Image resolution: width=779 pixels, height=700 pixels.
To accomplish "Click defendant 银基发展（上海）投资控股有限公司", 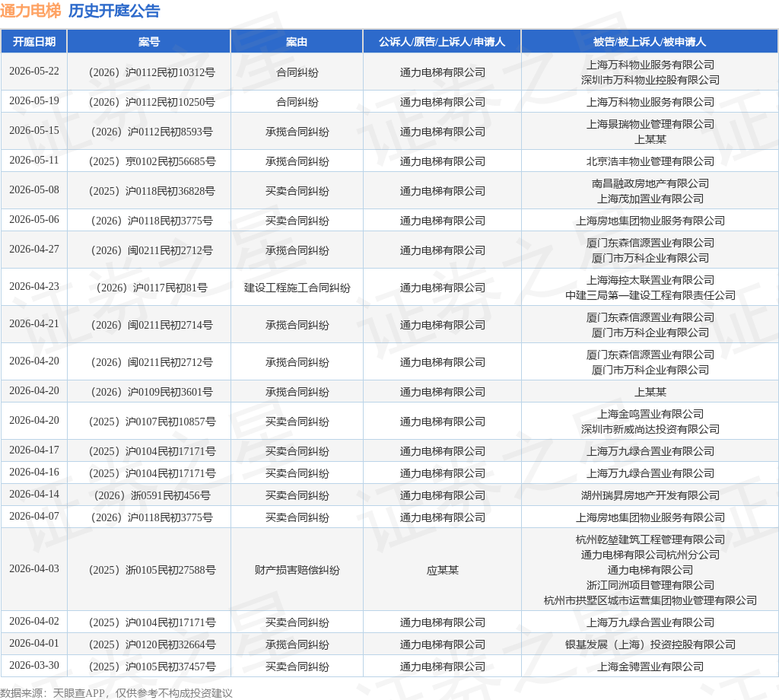I will click(650, 644).
